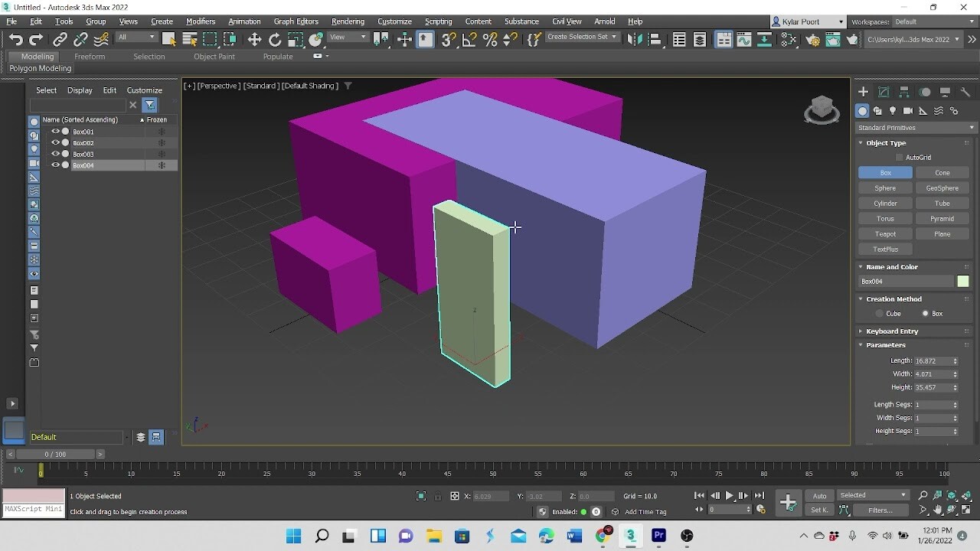Hide Box002 using its eye icon

55,142
